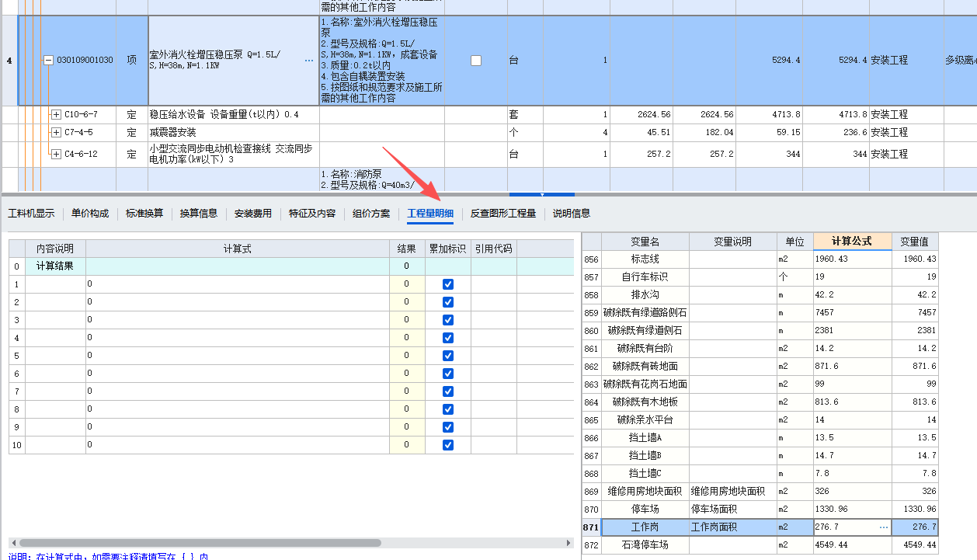This screenshot has width=977, height=560.
Task: Switch to the 单价构成 tab
Action: pos(90,214)
